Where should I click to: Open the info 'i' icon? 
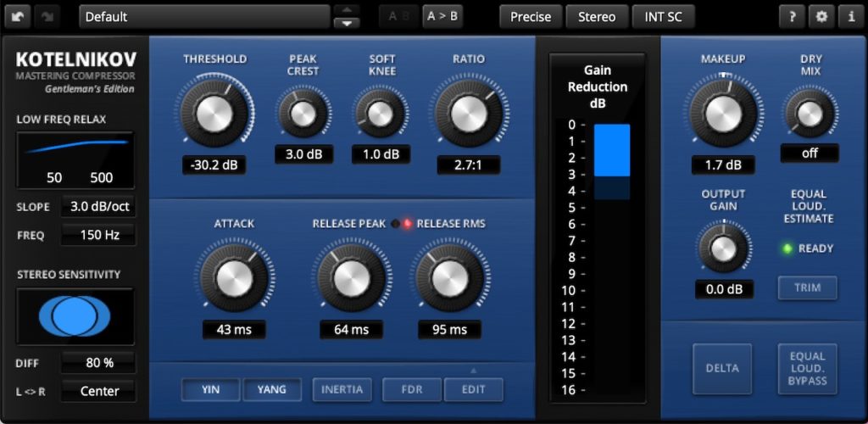pos(851,17)
